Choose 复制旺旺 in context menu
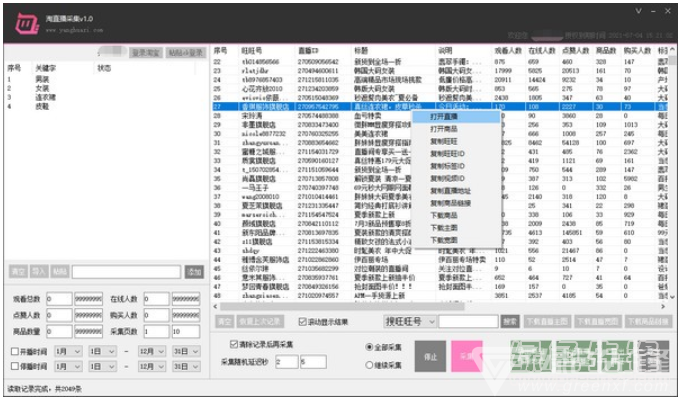 point(456,142)
